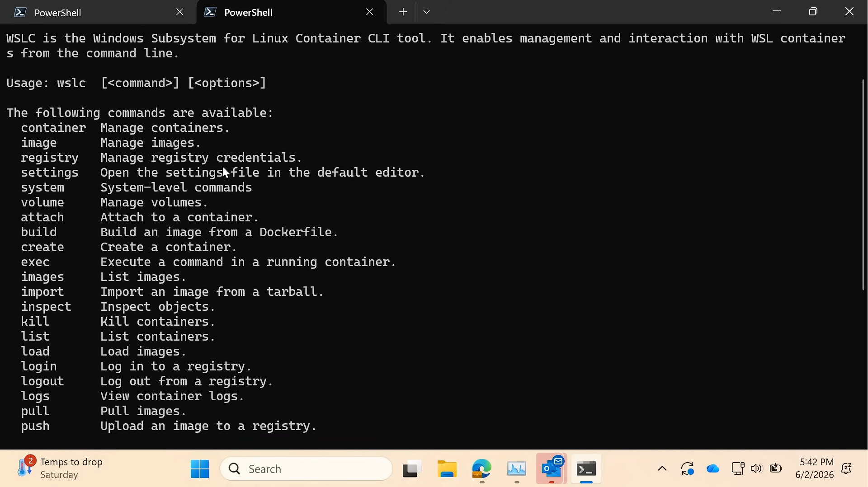Click the "import" command name
Screen dimensions: 868x487
tap(42, 292)
